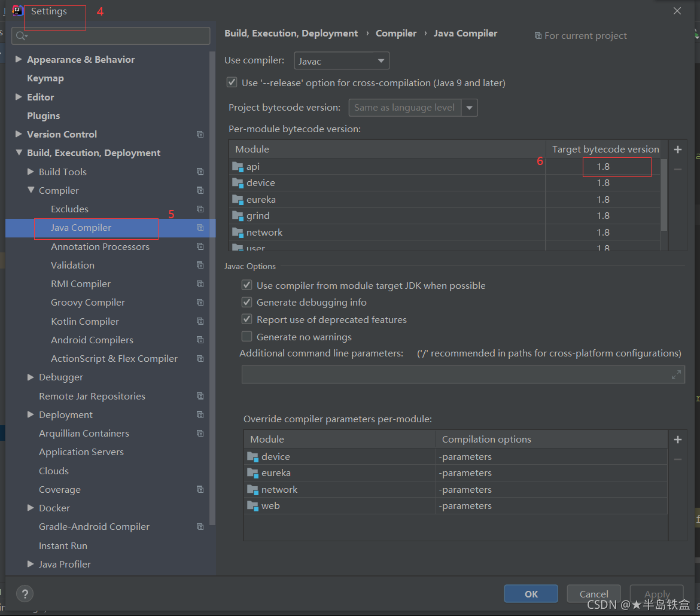Click the settings tree vertical scrollbar

pyautogui.click(x=212, y=289)
